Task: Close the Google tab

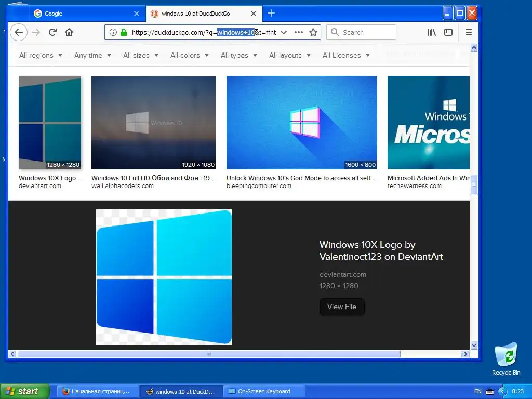Action: [137, 14]
